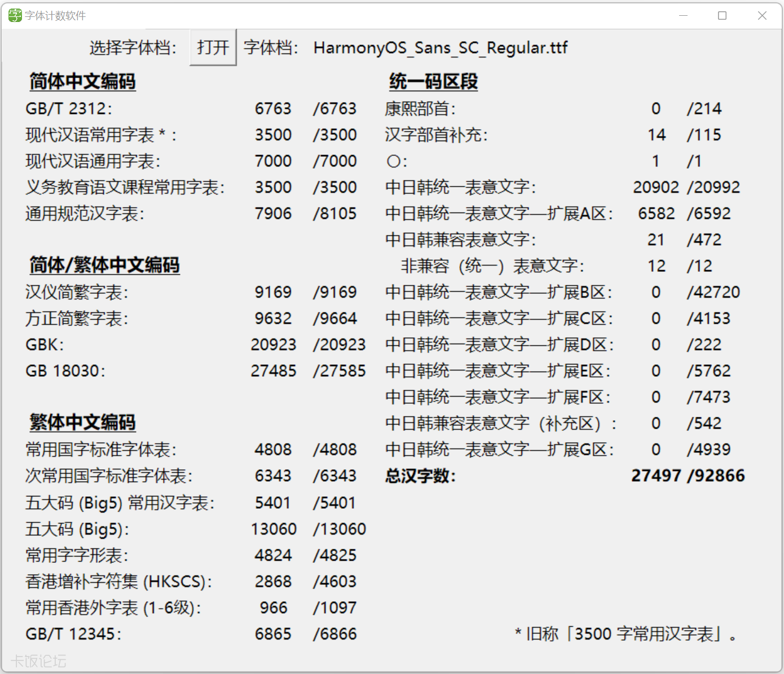Click the 次常用国字标准字体表 label

point(109,476)
